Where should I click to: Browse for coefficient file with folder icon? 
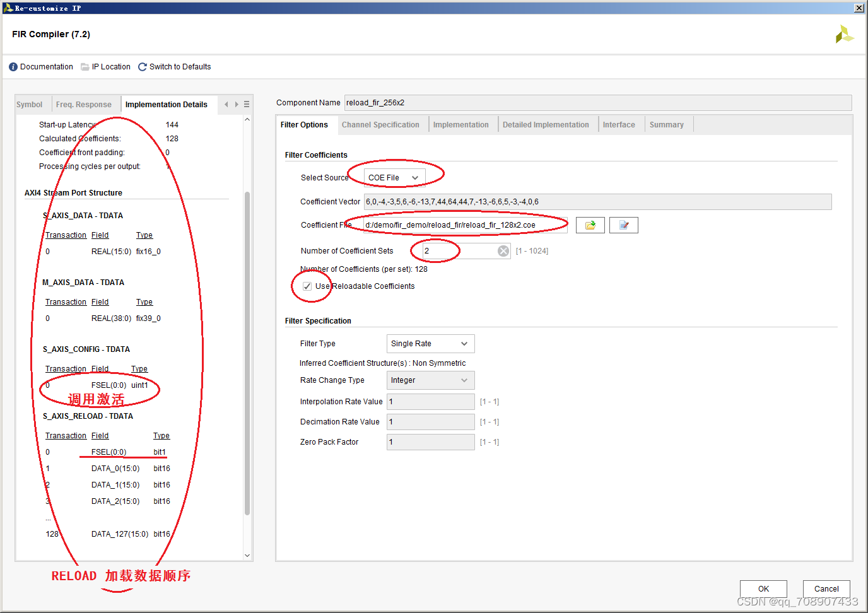(590, 225)
